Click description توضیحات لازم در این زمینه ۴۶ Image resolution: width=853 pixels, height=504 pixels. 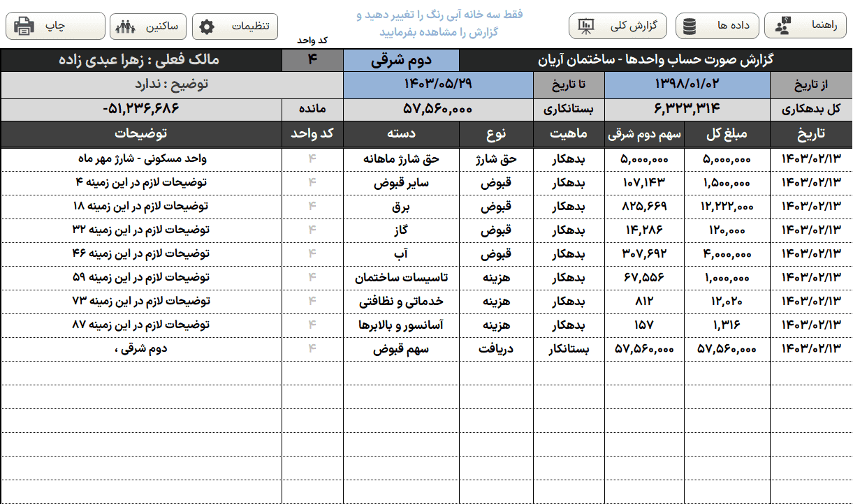141,254
